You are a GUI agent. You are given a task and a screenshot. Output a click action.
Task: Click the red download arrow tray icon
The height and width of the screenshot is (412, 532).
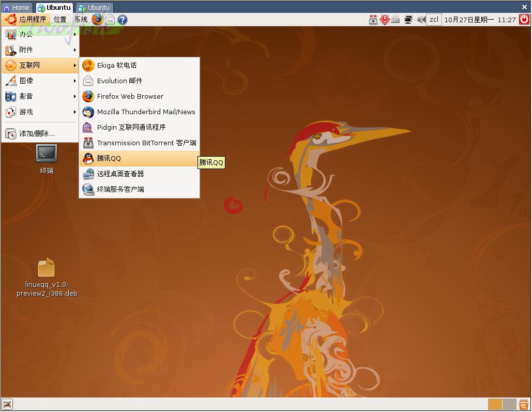coord(385,20)
